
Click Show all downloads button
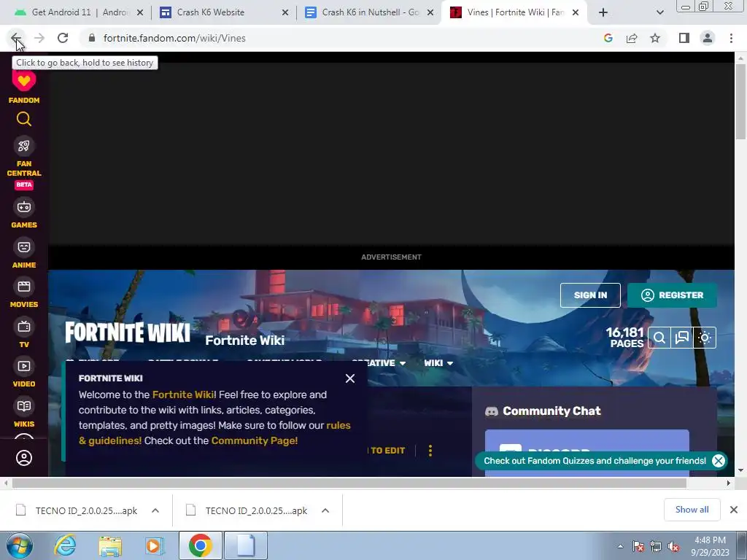click(x=692, y=510)
